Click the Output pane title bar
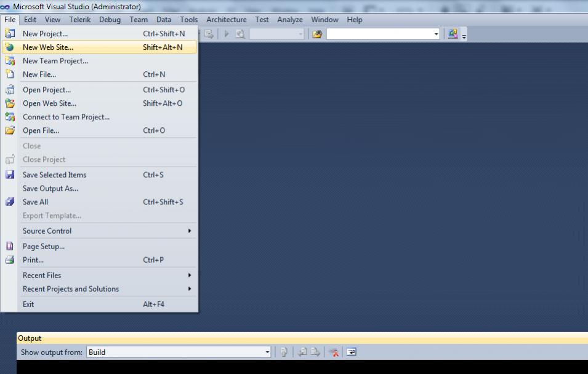This screenshot has height=374, width=588. 302,338
